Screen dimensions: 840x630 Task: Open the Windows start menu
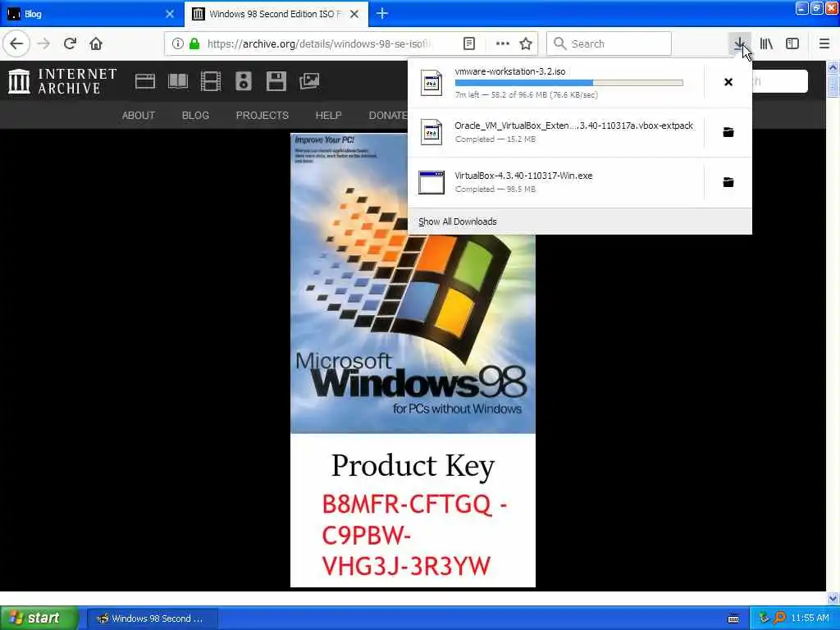click(39, 618)
